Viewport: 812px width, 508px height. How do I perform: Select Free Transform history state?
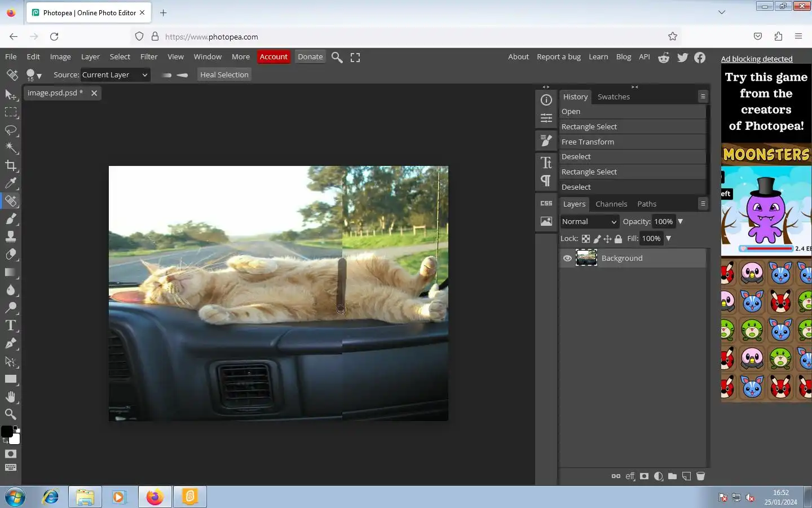(588, 142)
